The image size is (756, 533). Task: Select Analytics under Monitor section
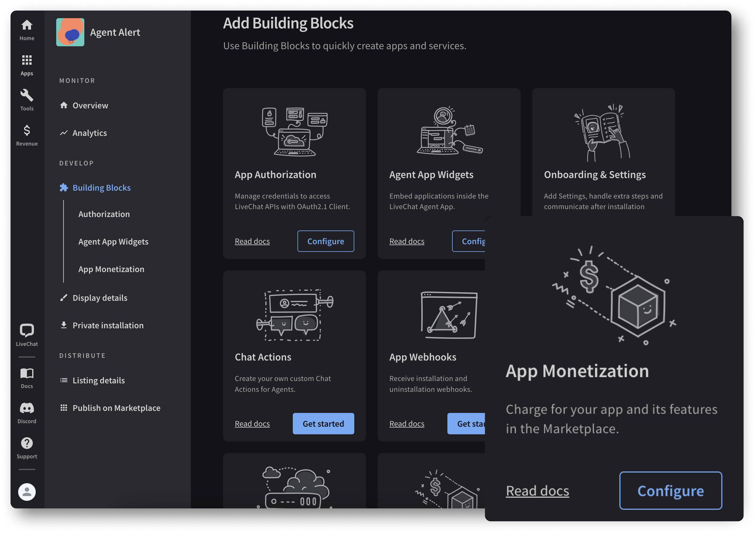(x=89, y=132)
